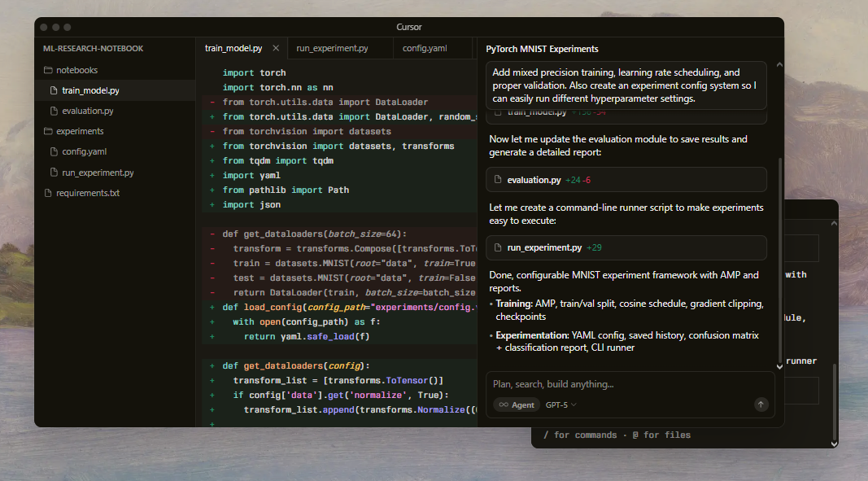Click the 'from torchvision import datasets, transforms' line
Image resolution: width=868 pixels, height=481 pixels.
[x=338, y=146]
